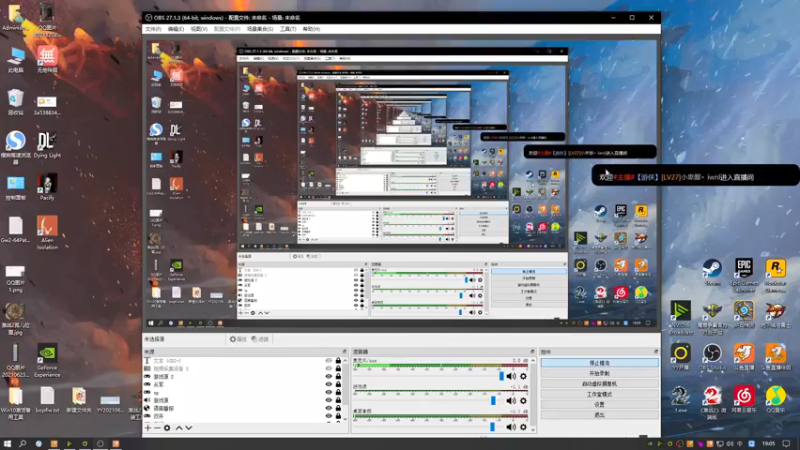
Task: Pop out the 控件 controls dock icon
Action: pos(656,352)
